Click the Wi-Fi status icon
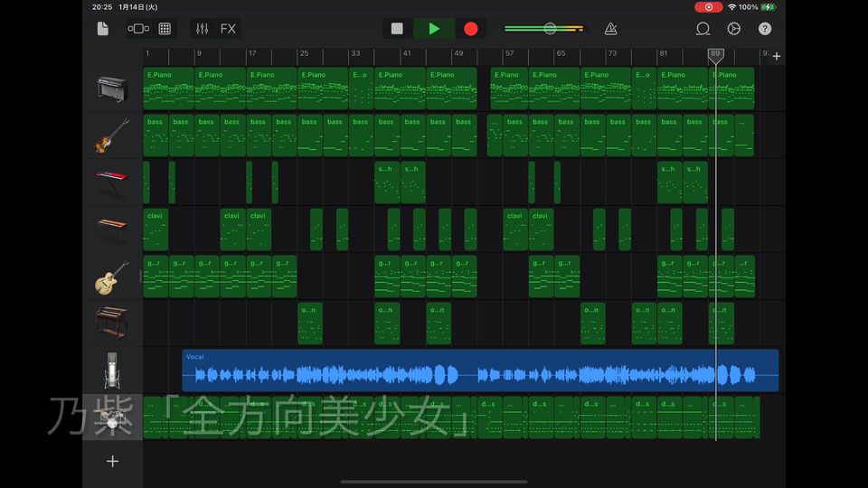This screenshot has width=868, height=488. coord(731,7)
